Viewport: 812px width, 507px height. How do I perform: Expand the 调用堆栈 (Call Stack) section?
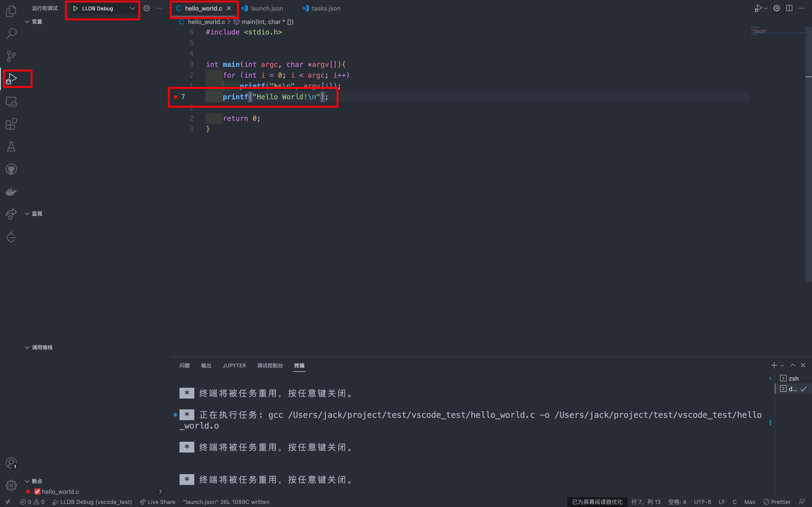[27, 347]
